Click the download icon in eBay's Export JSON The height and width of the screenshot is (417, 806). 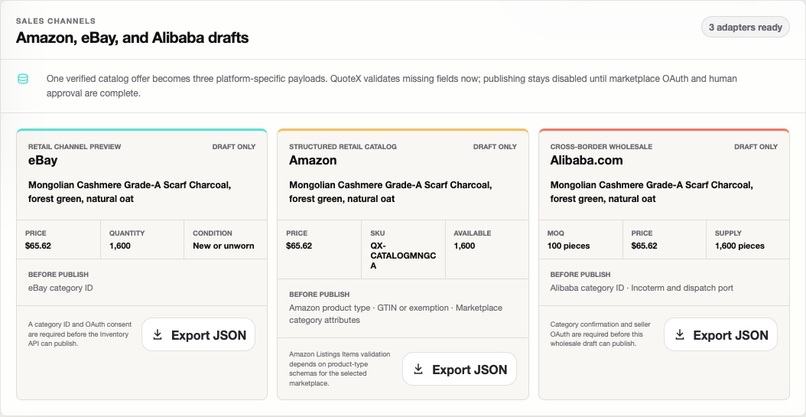(x=158, y=335)
